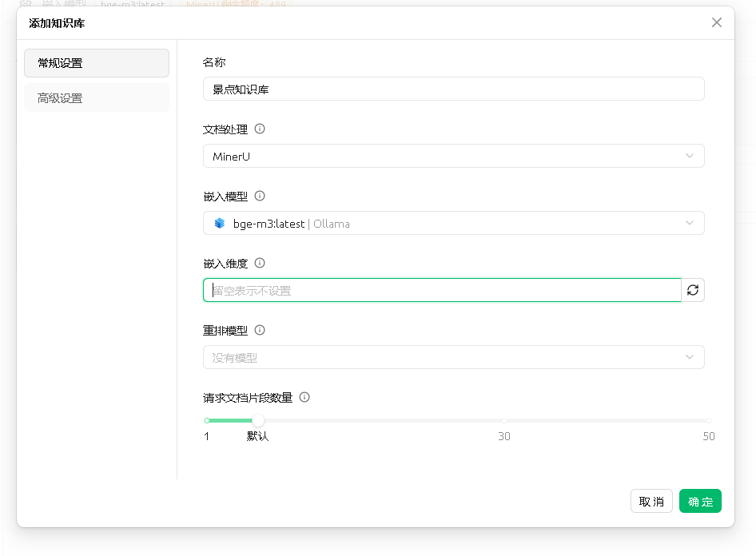This screenshot has height=556, width=756.
Task: Click the slider's minimum label 1
Action: (207, 436)
